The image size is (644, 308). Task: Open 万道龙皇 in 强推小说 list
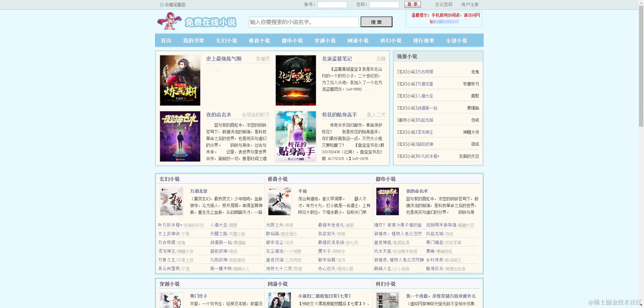click(x=425, y=84)
